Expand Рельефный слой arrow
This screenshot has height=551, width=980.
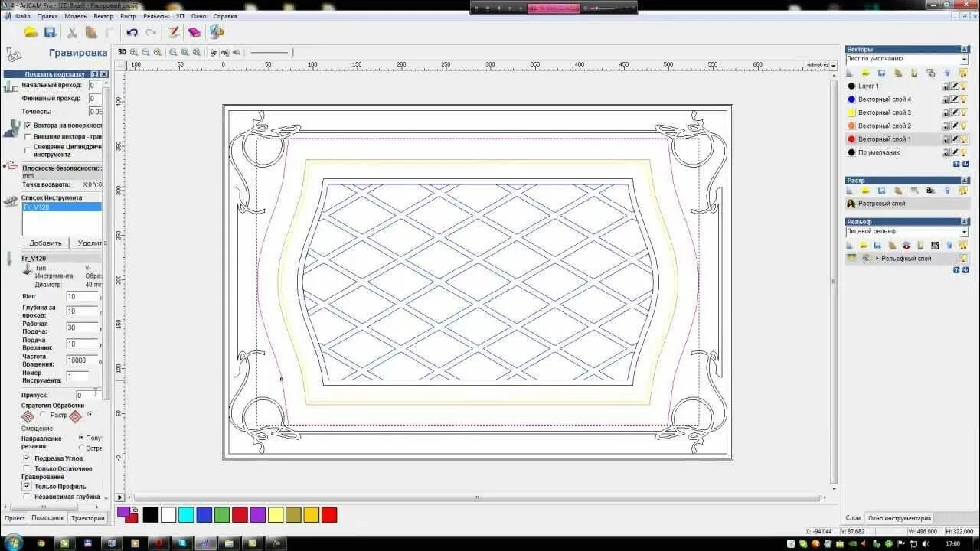(x=877, y=259)
